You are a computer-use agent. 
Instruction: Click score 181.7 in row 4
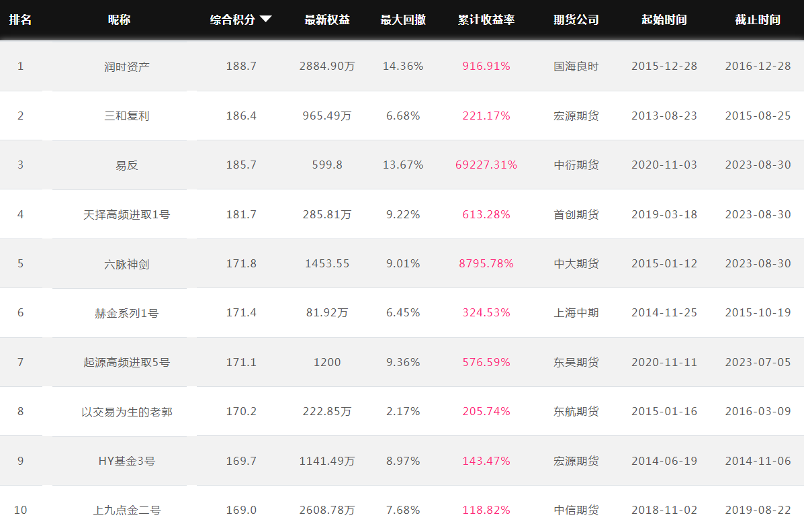(241, 214)
